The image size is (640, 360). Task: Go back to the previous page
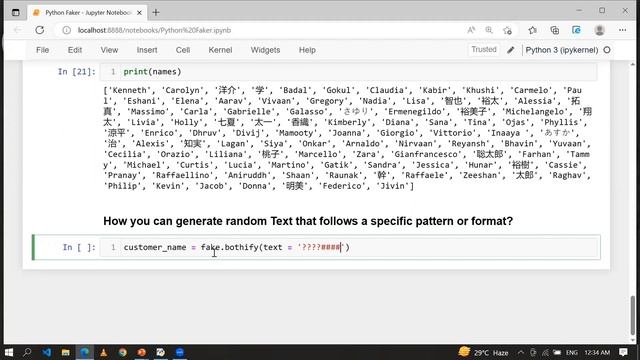coord(18,30)
